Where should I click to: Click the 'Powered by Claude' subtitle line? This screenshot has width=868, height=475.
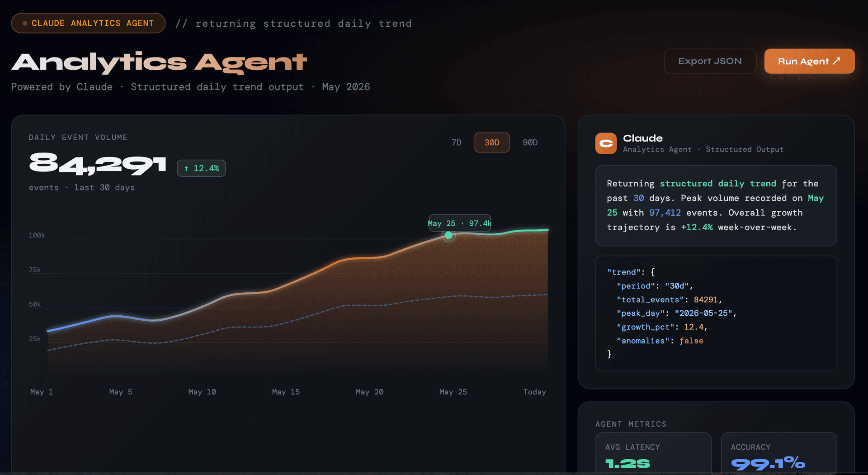click(190, 87)
